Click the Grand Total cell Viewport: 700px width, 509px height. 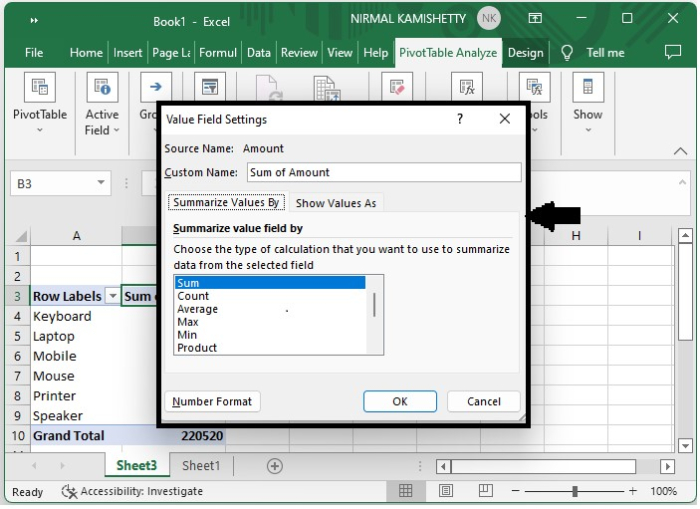pos(76,436)
